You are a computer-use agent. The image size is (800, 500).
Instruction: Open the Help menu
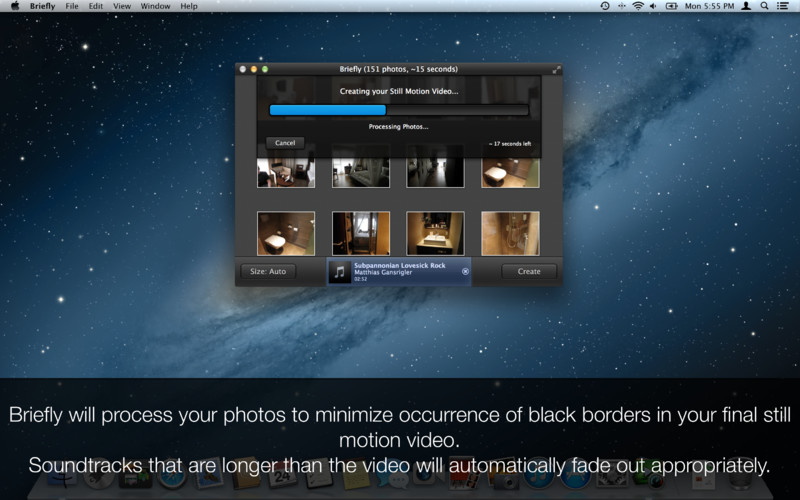(189, 6)
